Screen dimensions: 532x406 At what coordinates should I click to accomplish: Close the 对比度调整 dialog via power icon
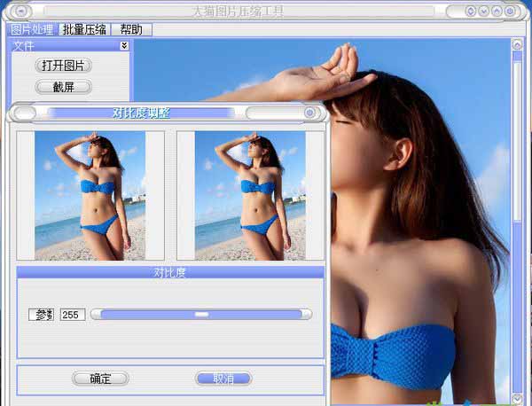pyautogui.click(x=309, y=113)
